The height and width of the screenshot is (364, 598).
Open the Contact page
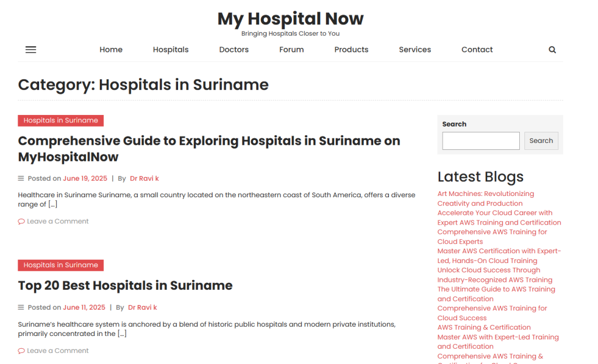(x=477, y=50)
